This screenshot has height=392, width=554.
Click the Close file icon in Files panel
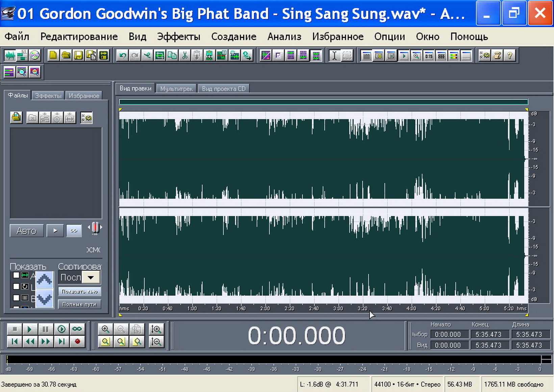[32, 118]
